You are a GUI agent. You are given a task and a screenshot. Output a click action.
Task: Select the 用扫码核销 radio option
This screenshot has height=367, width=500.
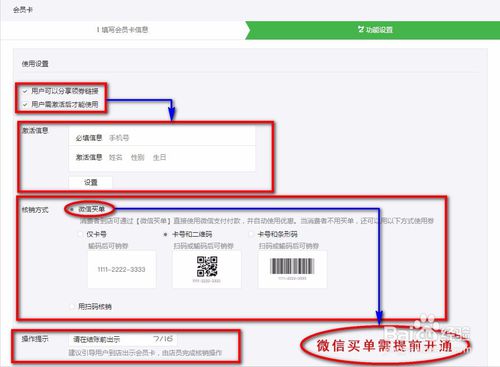(72, 306)
